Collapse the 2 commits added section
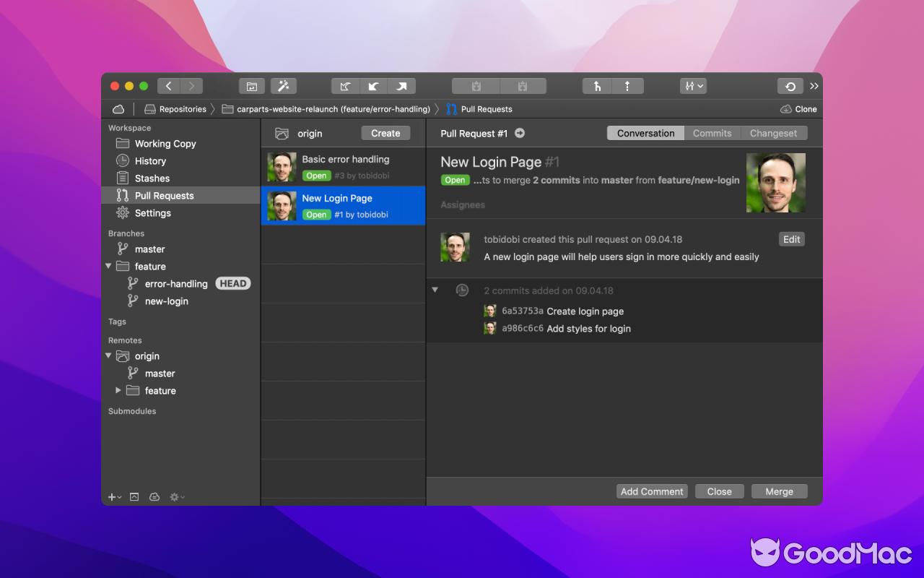924x578 pixels. (434, 290)
